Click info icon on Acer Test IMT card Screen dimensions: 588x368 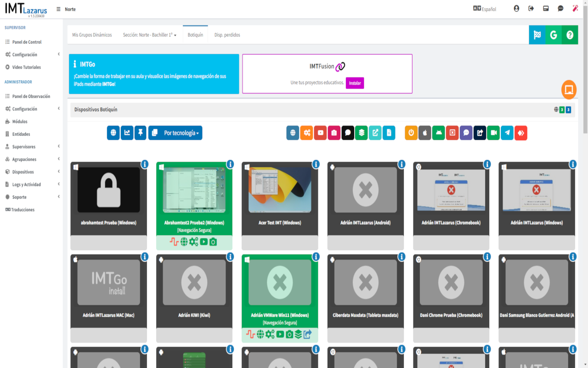click(x=316, y=164)
